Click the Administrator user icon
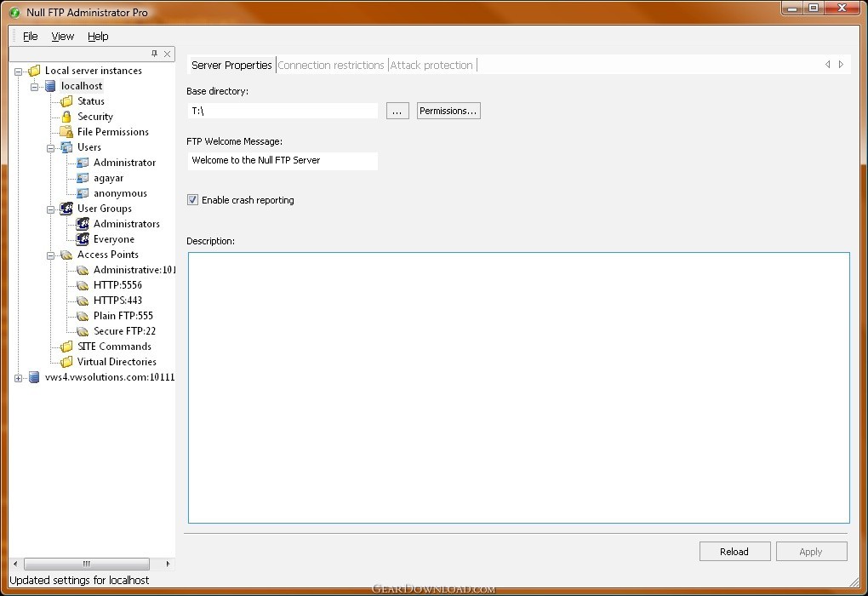 pyautogui.click(x=83, y=163)
